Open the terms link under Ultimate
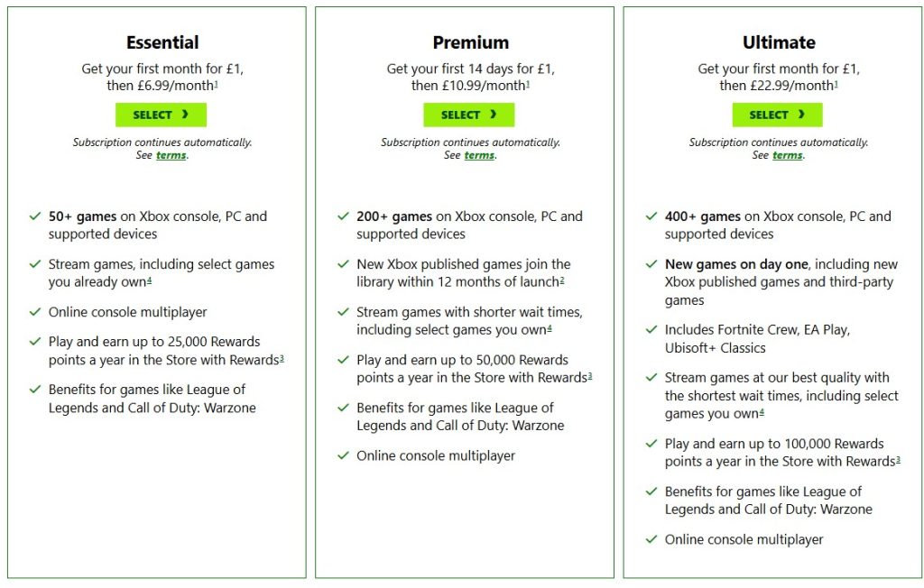The image size is (924, 588). click(x=787, y=154)
